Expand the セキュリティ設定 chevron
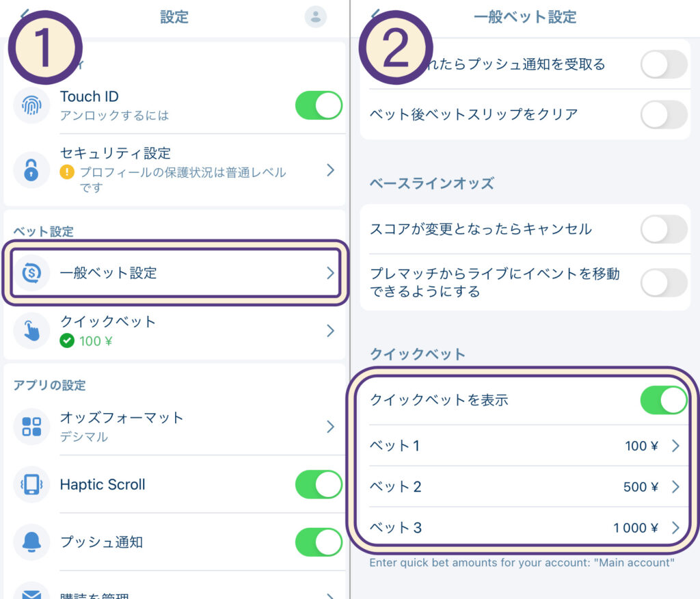 tap(332, 169)
